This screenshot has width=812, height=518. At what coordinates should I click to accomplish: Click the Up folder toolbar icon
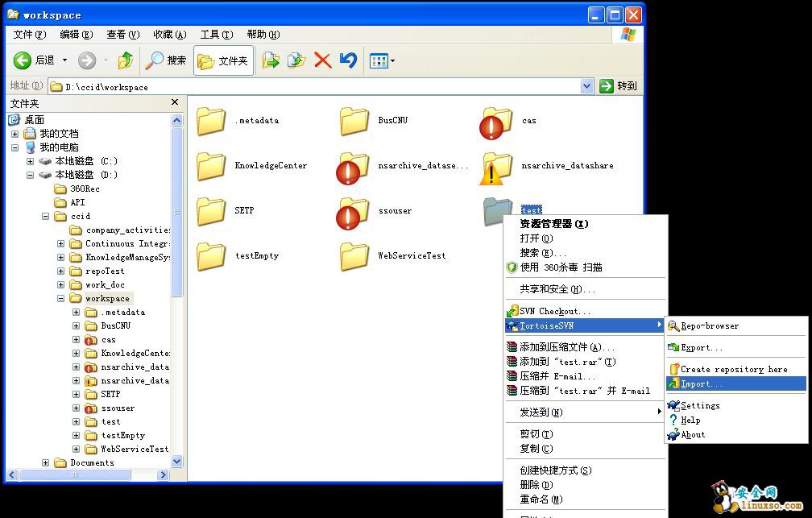coord(125,60)
